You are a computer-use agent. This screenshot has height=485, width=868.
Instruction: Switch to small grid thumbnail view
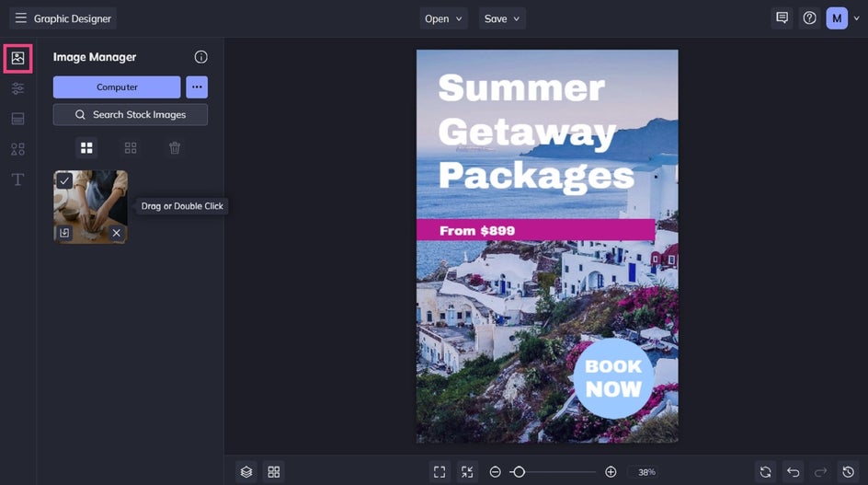point(131,148)
